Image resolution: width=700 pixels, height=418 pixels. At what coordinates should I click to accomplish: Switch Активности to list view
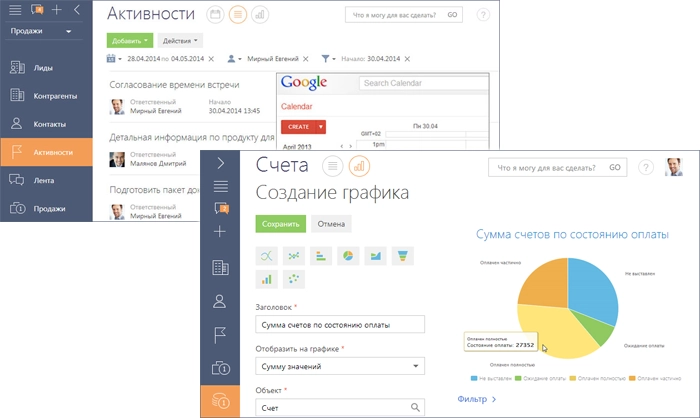pyautogui.click(x=238, y=15)
